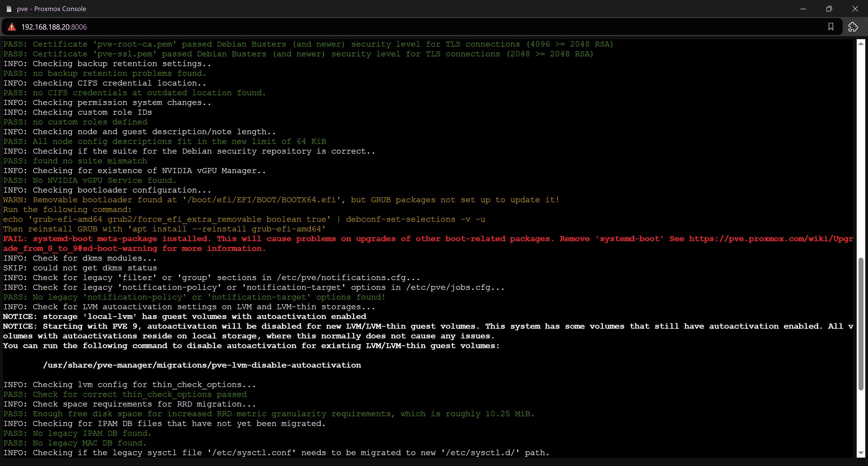Click the PASS: no custom roles defined line
The height and width of the screenshot is (466, 868).
pos(75,122)
